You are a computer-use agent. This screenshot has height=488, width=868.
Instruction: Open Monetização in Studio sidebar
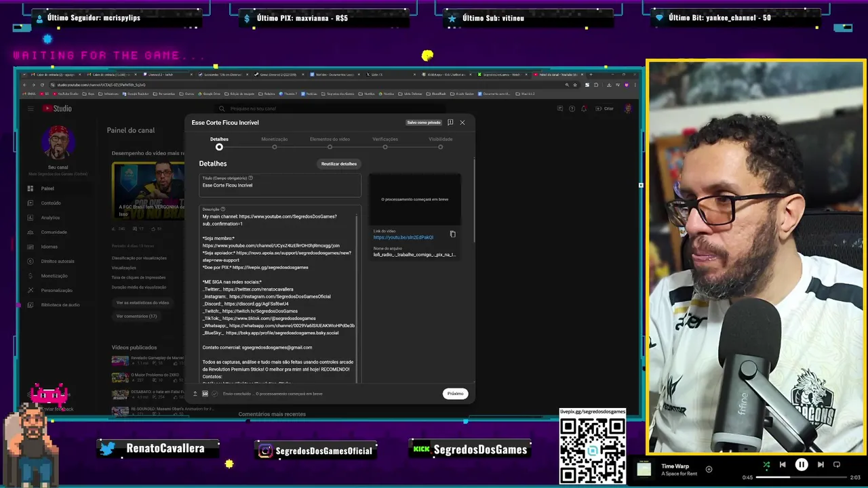tap(58, 276)
